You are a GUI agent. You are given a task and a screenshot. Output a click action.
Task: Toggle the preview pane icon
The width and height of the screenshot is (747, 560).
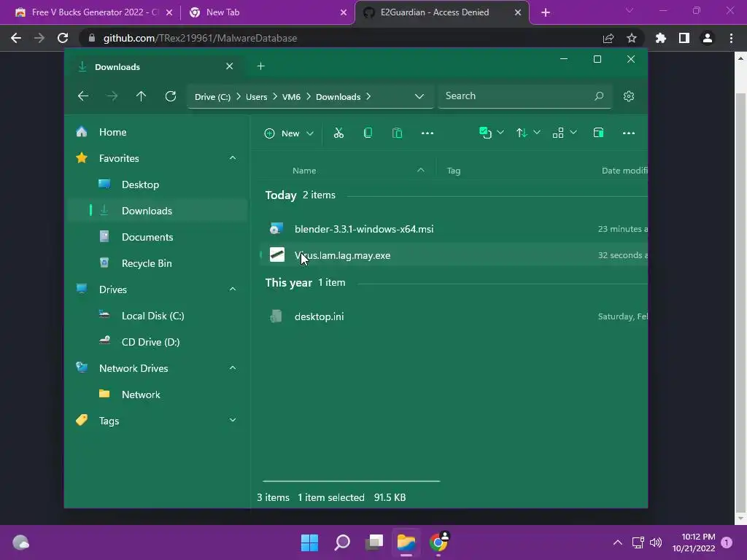point(598,133)
